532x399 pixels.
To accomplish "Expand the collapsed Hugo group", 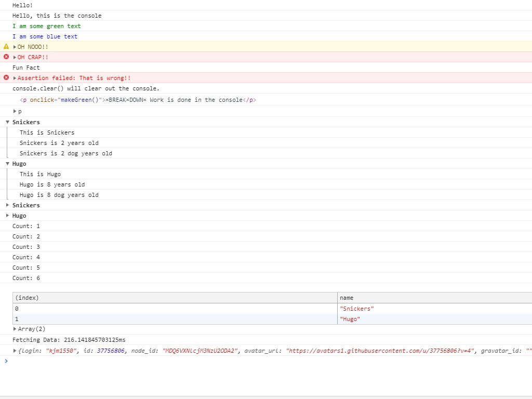I will tap(7, 216).
